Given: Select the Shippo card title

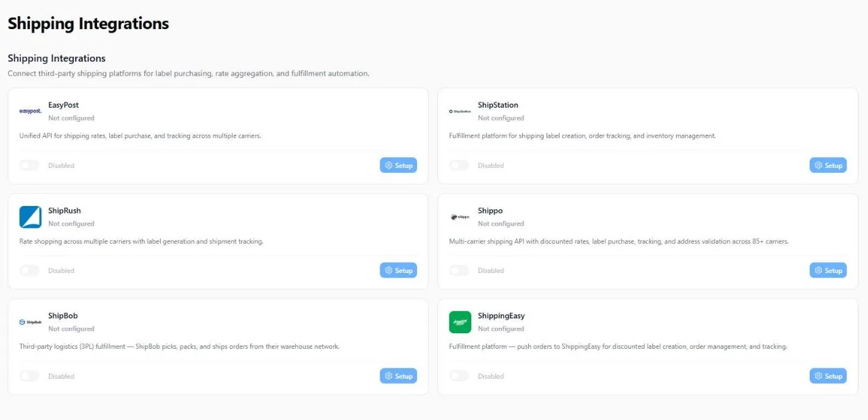Looking at the screenshot, I should coord(490,211).
